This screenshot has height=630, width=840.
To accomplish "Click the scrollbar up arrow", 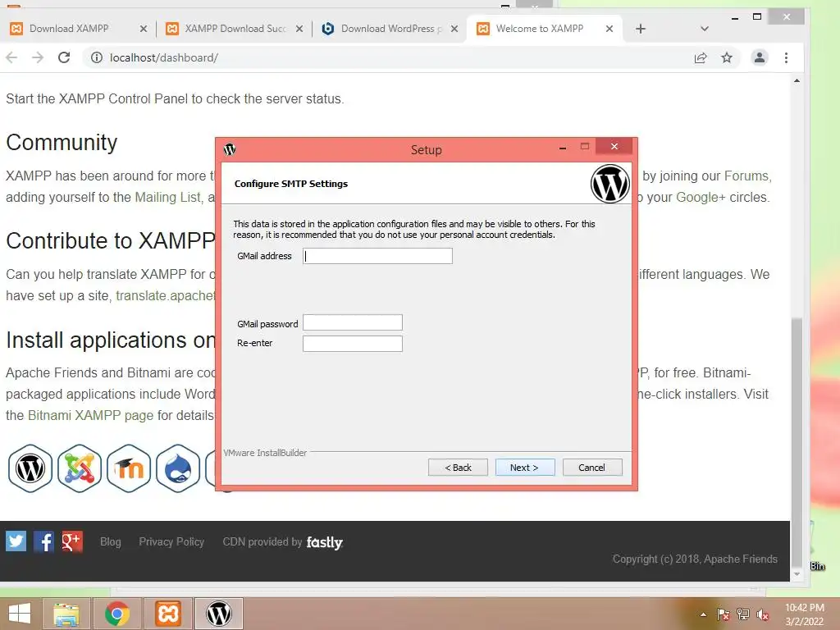I will tap(797, 81).
